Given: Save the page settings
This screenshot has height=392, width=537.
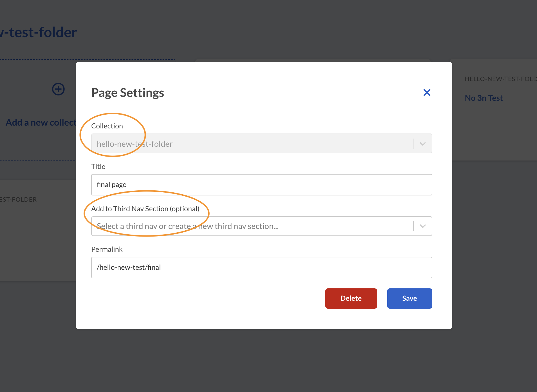Looking at the screenshot, I should (x=410, y=298).
